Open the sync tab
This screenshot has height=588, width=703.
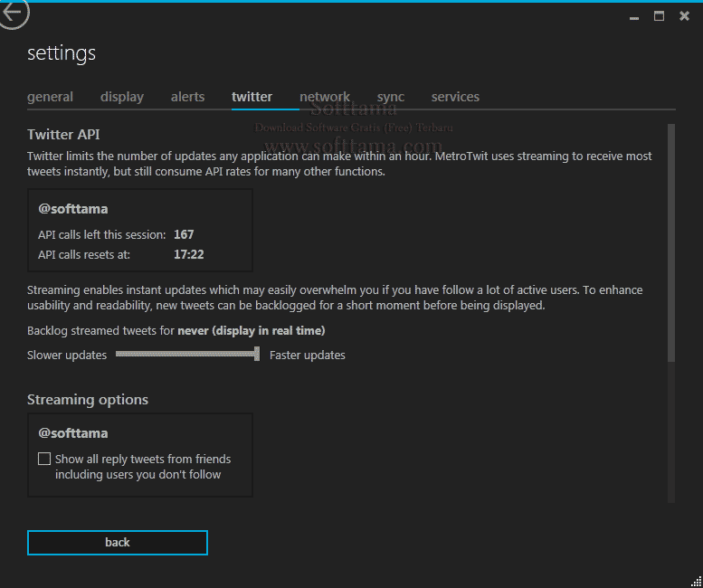pyautogui.click(x=391, y=97)
